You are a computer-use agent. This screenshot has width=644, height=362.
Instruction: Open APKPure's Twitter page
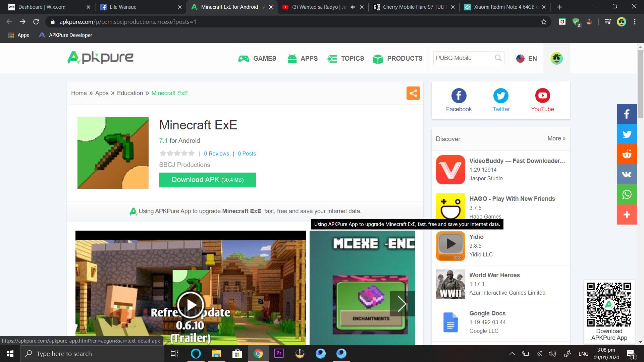pos(501,100)
